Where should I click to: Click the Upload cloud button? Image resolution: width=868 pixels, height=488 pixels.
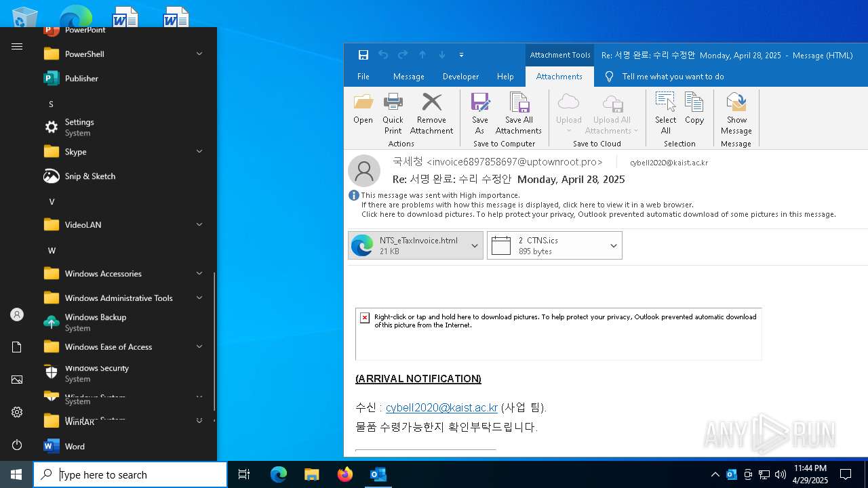pos(569,114)
